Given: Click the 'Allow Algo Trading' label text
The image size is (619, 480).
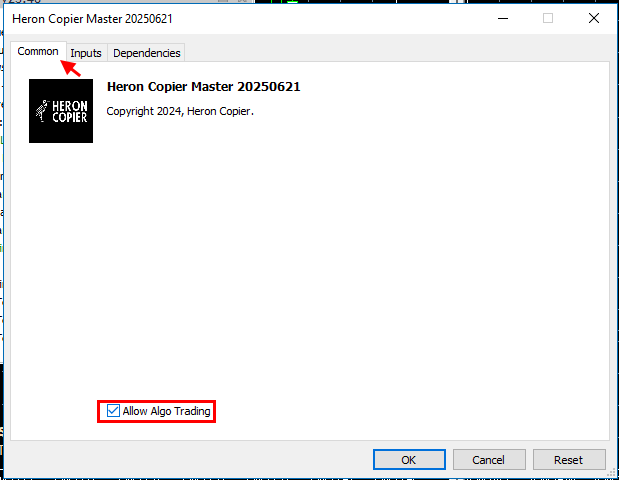Looking at the screenshot, I should coord(166,411).
